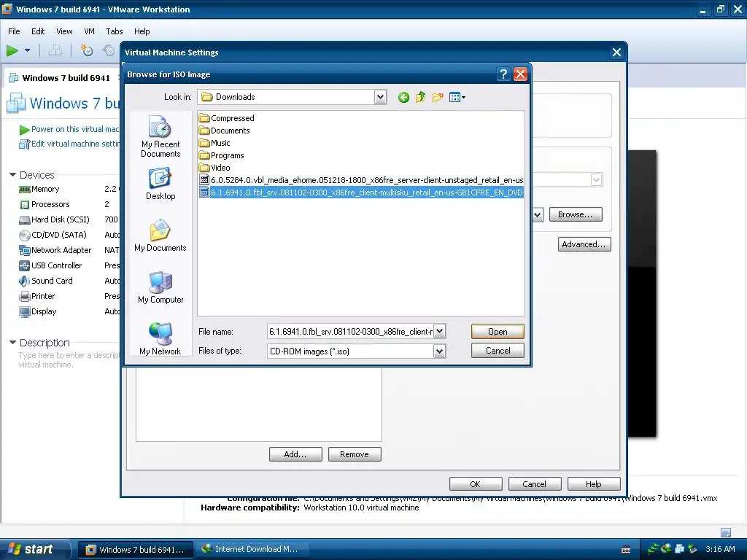Select the Video folder
747x560 pixels.
[x=214, y=168]
